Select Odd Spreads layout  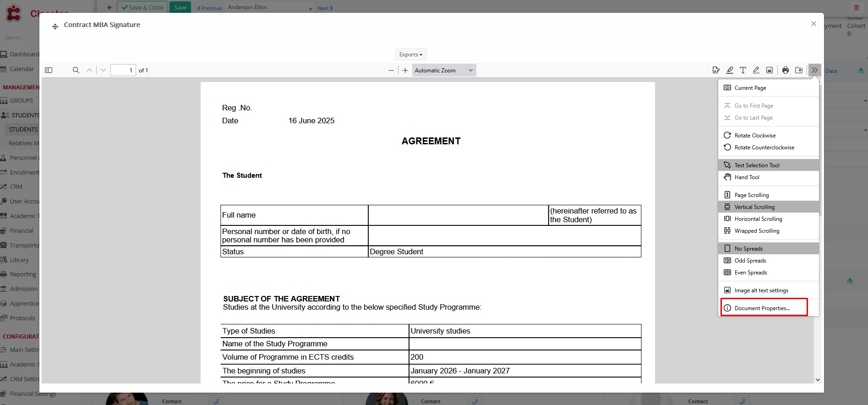[x=750, y=261]
